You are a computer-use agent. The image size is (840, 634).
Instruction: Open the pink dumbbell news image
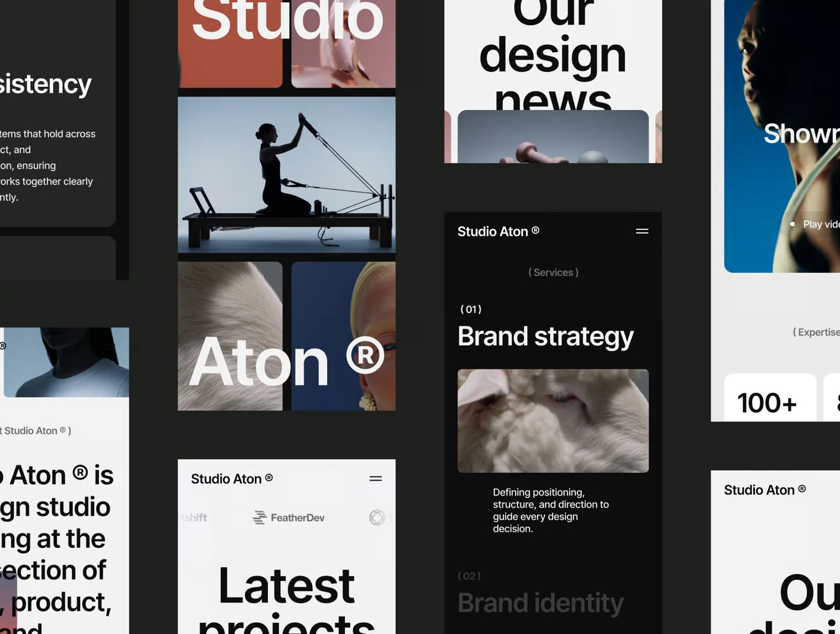[553, 136]
